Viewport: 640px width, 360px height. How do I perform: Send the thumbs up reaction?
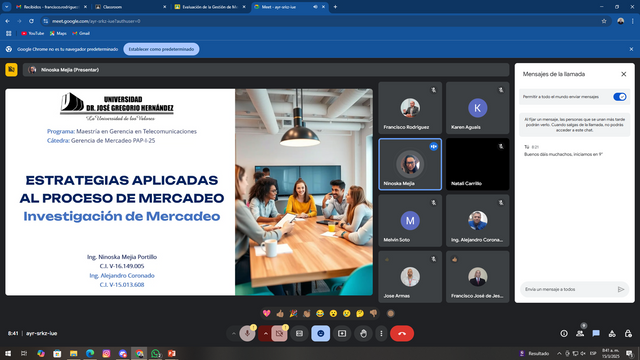(x=280, y=313)
